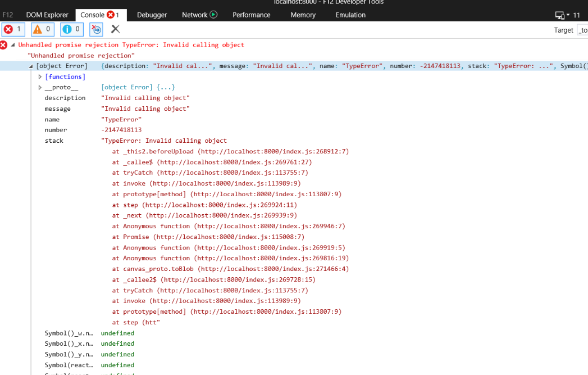This screenshot has height=375, width=588.
Task: Start a Network profiling session
Action: (x=215, y=15)
